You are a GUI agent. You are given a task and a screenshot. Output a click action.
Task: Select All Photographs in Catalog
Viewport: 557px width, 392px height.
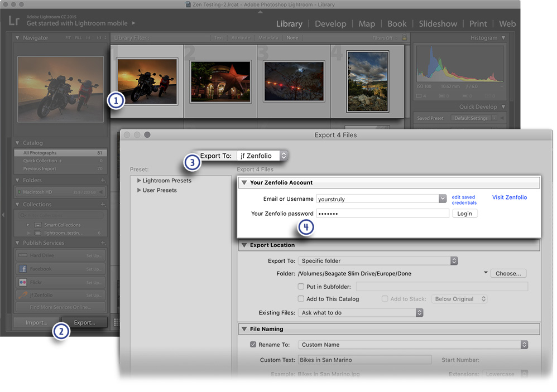point(60,153)
